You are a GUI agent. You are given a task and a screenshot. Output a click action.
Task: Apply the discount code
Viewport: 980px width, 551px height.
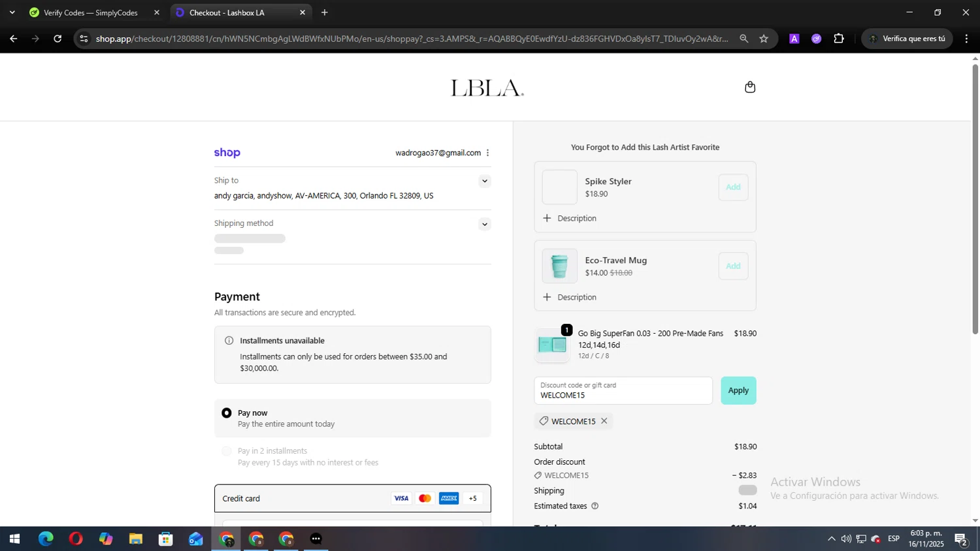point(738,390)
